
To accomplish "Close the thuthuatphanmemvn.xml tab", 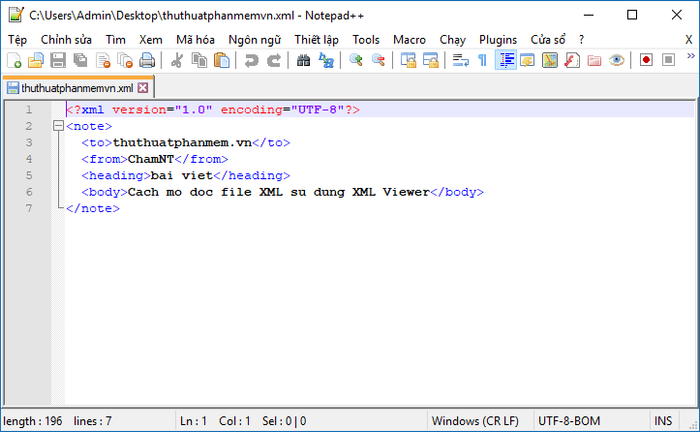I will (x=143, y=88).
